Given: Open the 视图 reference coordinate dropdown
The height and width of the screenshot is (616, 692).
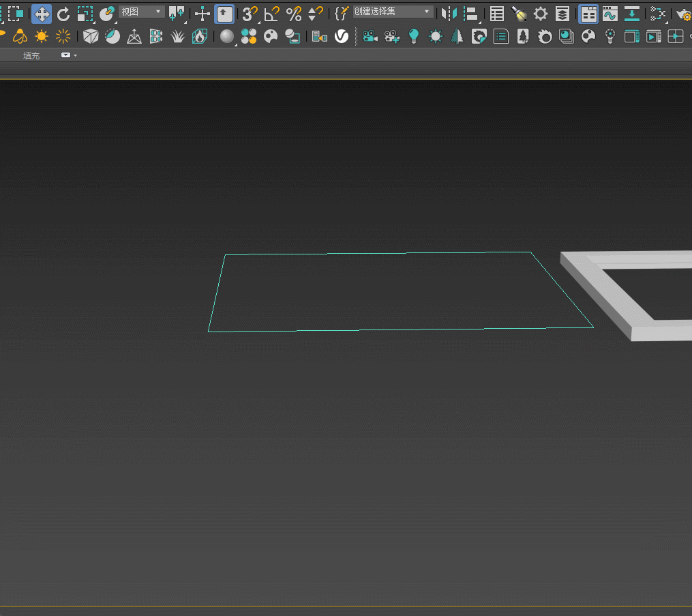Looking at the screenshot, I should pos(141,12).
